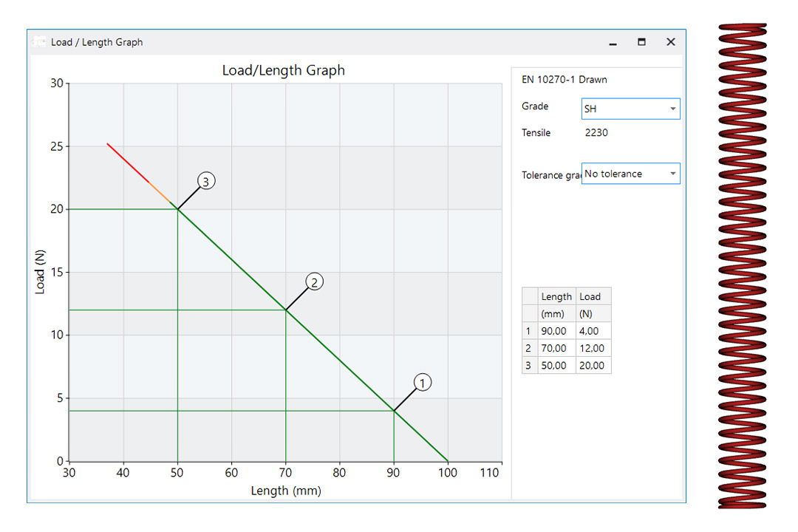Select the length cell showing 50,00

click(x=554, y=366)
